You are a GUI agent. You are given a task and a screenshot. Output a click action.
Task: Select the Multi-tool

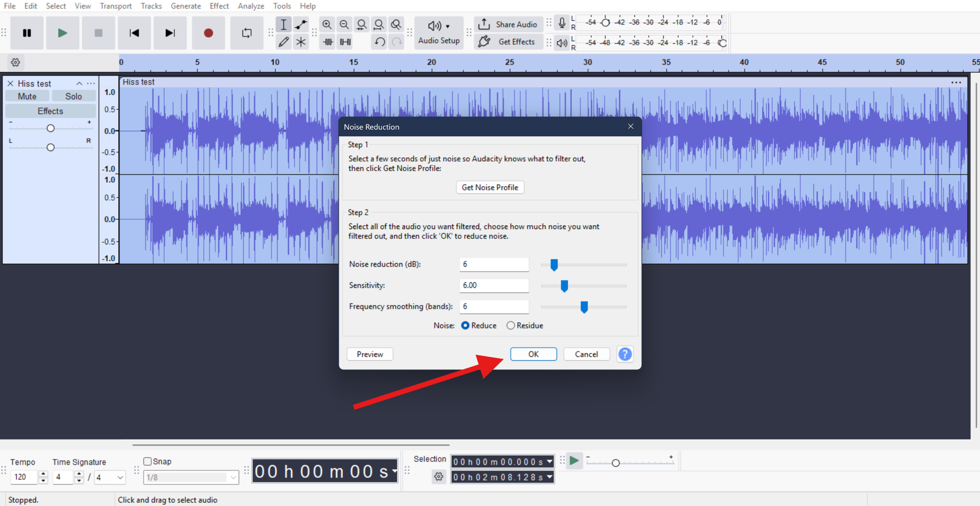(x=301, y=42)
